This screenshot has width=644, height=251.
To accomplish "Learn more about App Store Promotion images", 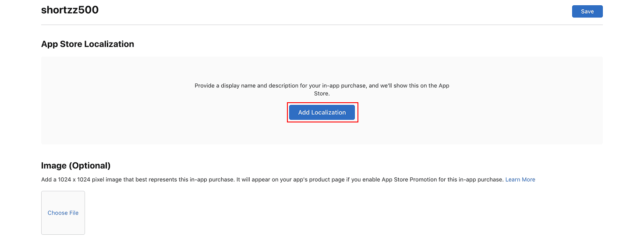I will click(520, 179).
